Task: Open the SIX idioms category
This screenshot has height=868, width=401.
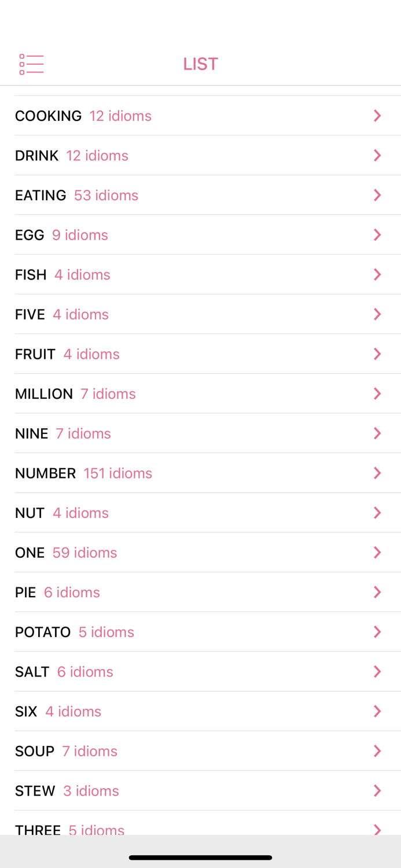Action: point(200,711)
